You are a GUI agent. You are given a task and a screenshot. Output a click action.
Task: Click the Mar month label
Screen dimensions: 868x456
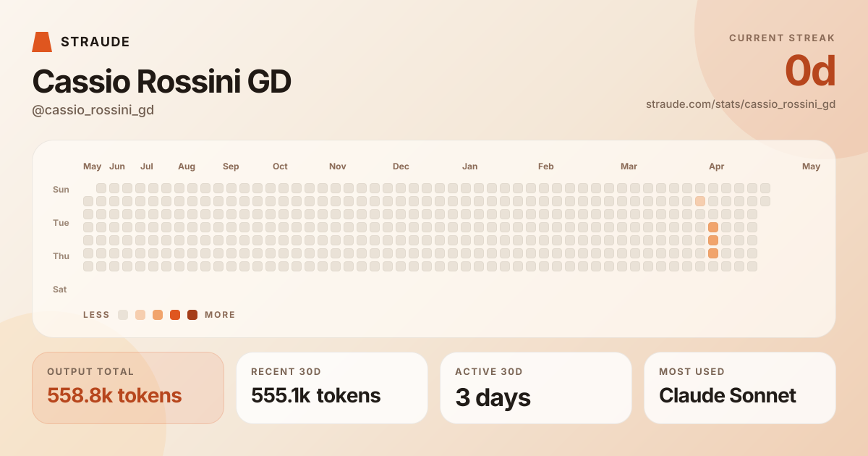(629, 166)
